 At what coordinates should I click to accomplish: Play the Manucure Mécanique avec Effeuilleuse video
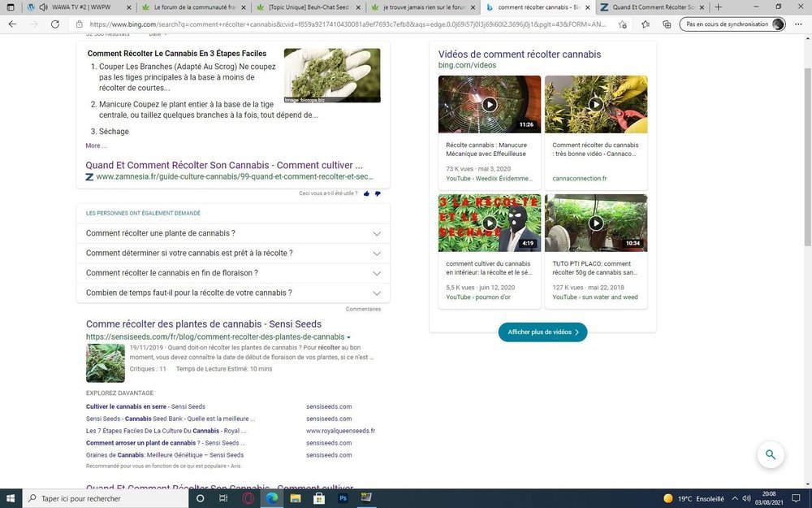click(x=490, y=104)
